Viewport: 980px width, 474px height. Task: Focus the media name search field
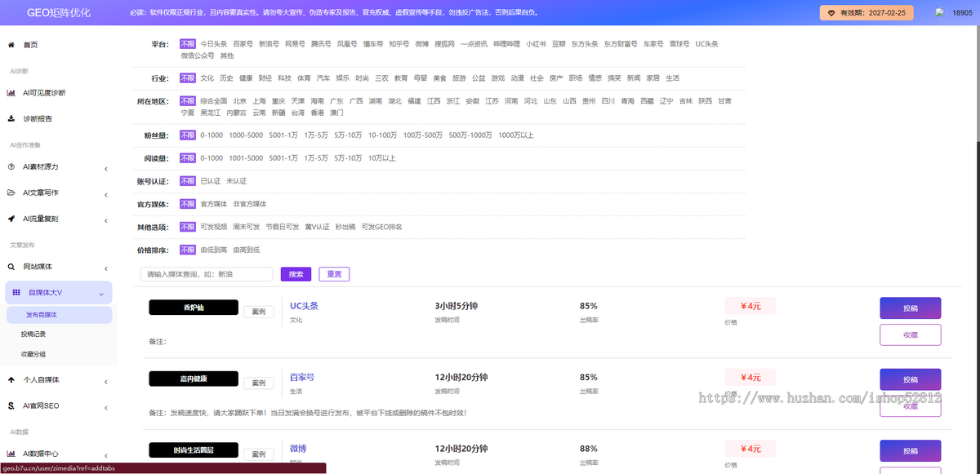207,274
